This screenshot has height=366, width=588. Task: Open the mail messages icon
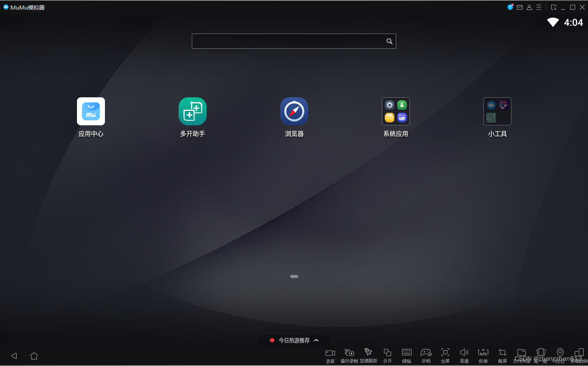tap(520, 7)
